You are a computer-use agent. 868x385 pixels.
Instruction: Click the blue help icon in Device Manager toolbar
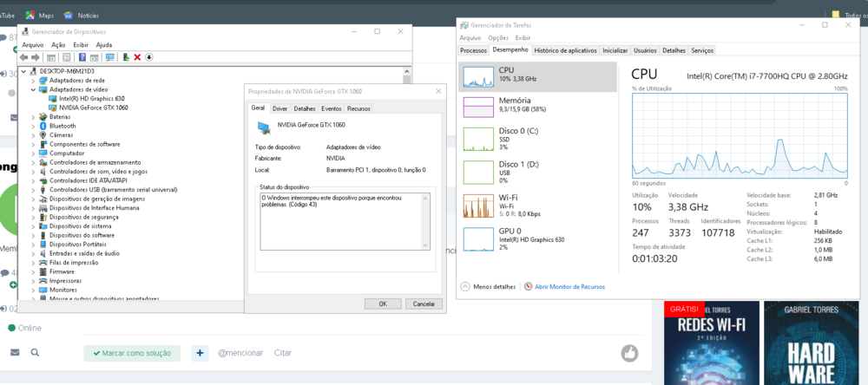tap(82, 57)
